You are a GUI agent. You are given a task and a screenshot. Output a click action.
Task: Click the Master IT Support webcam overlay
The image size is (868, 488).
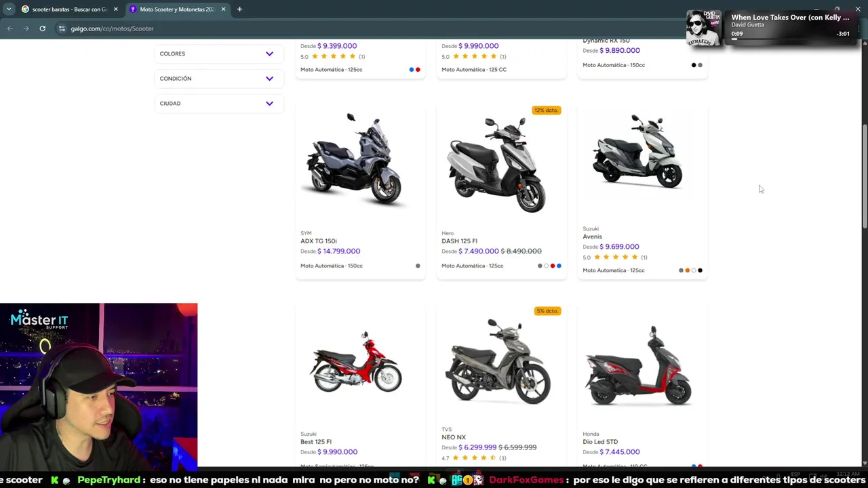(99, 386)
